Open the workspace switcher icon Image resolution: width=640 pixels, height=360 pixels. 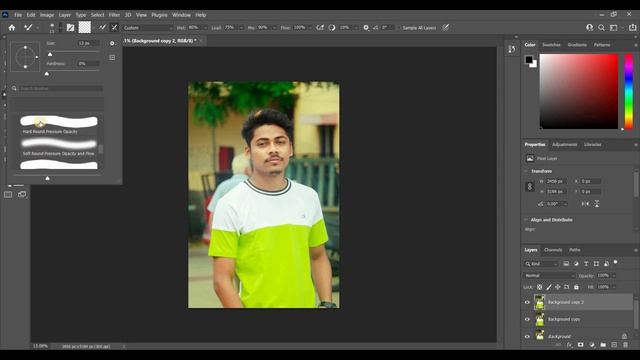[613, 28]
